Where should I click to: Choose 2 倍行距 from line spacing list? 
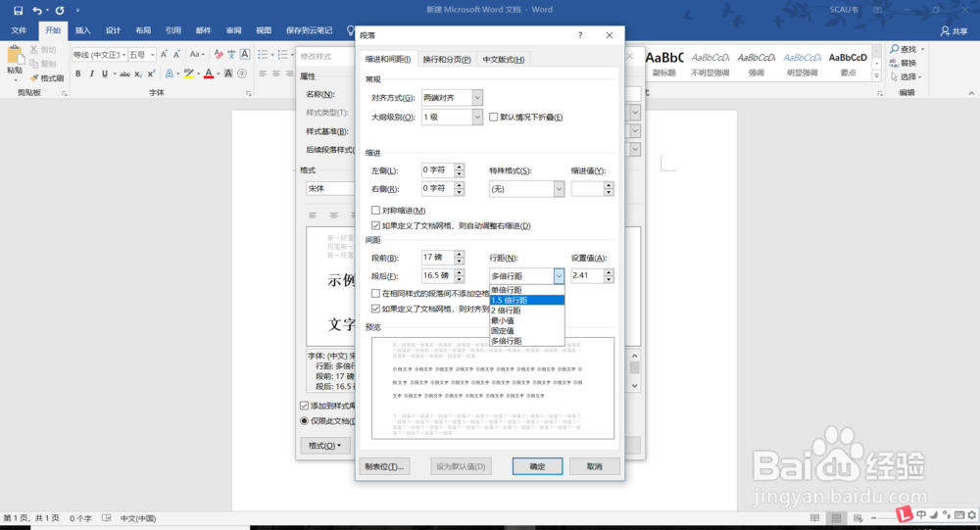[527, 311]
